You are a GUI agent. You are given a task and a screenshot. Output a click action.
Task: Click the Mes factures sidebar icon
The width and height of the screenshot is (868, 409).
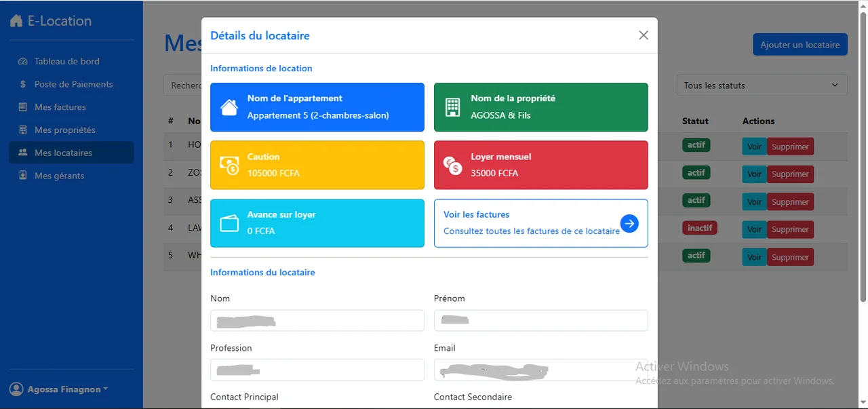[x=22, y=107]
